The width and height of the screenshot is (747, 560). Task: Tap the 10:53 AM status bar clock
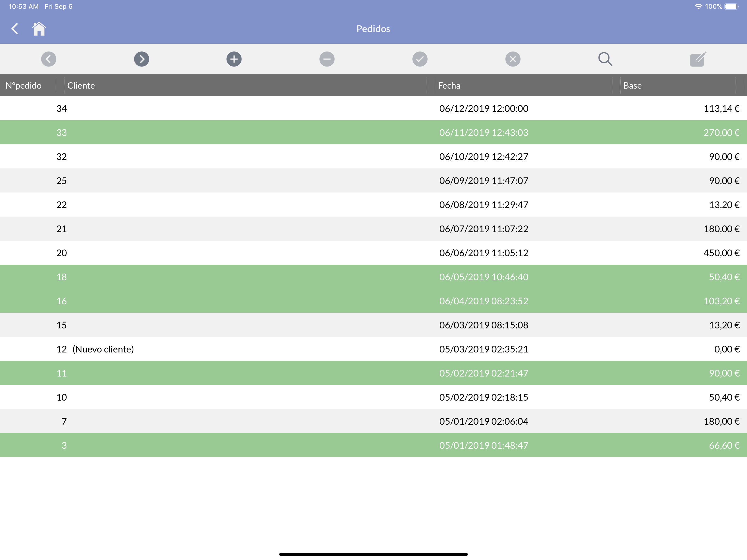[24, 6]
